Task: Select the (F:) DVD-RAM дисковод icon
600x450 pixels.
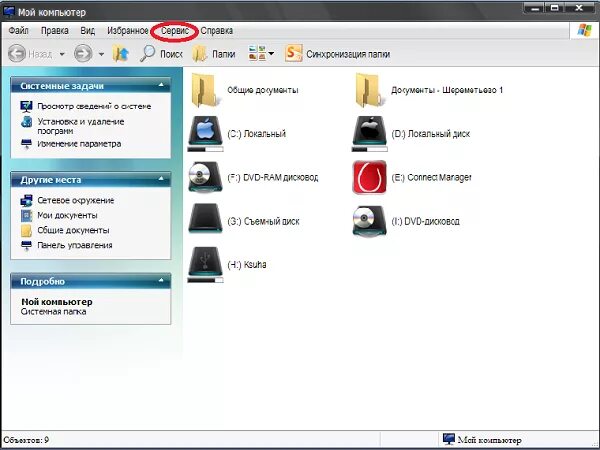Action: pos(205,176)
